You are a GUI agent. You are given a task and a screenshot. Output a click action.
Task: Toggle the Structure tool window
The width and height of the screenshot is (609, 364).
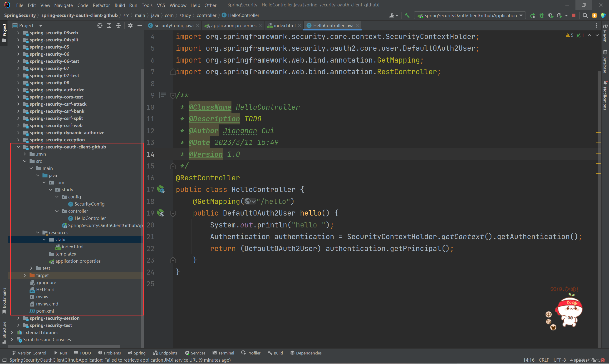(x=4, y=332)
